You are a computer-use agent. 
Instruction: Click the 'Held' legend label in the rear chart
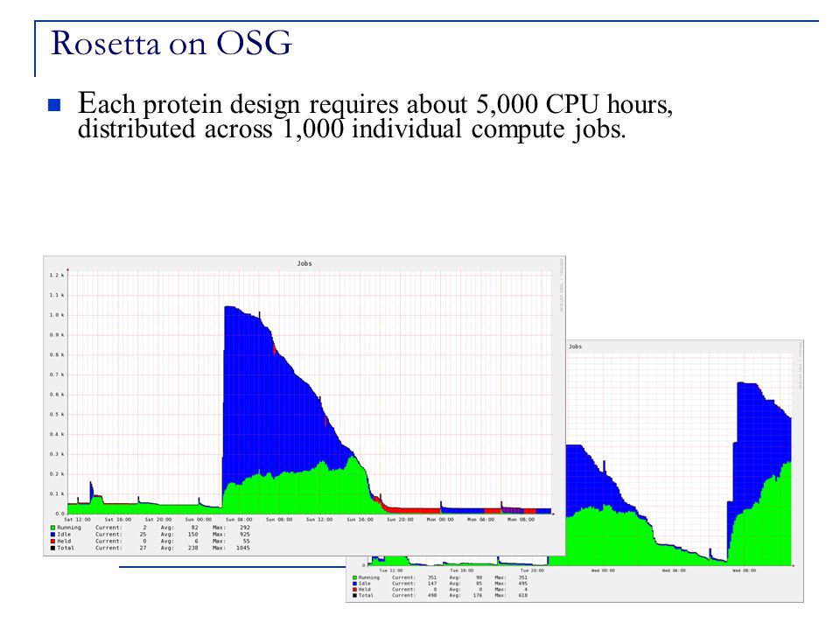[x=364, y=589]
